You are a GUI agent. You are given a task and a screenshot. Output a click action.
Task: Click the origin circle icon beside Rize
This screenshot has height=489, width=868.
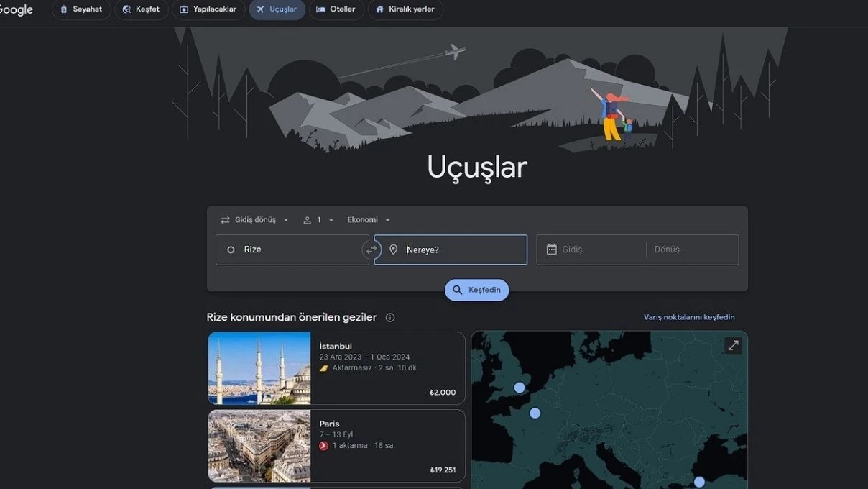click(231, 250)
